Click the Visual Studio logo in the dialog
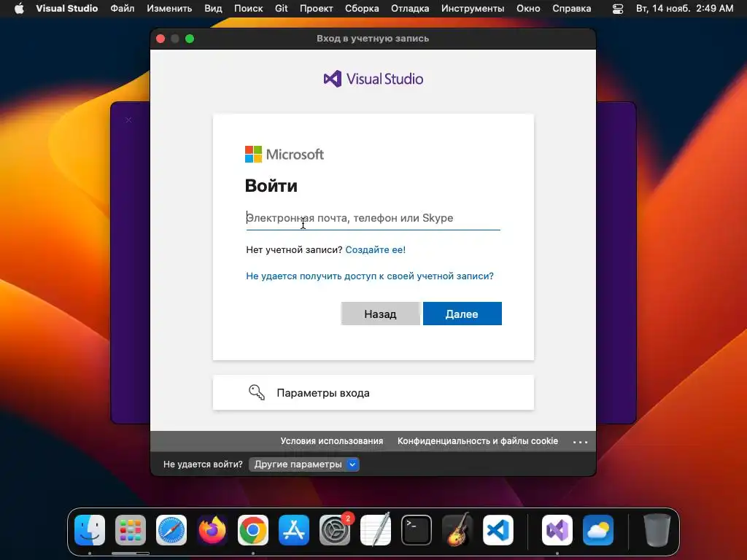Viewport: 747px width, 560px height. pos(373,79)
